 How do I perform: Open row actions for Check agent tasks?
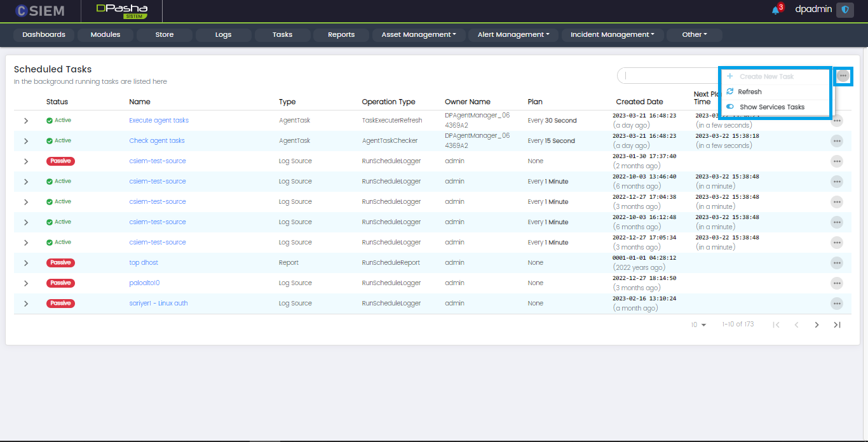(836, 141)
